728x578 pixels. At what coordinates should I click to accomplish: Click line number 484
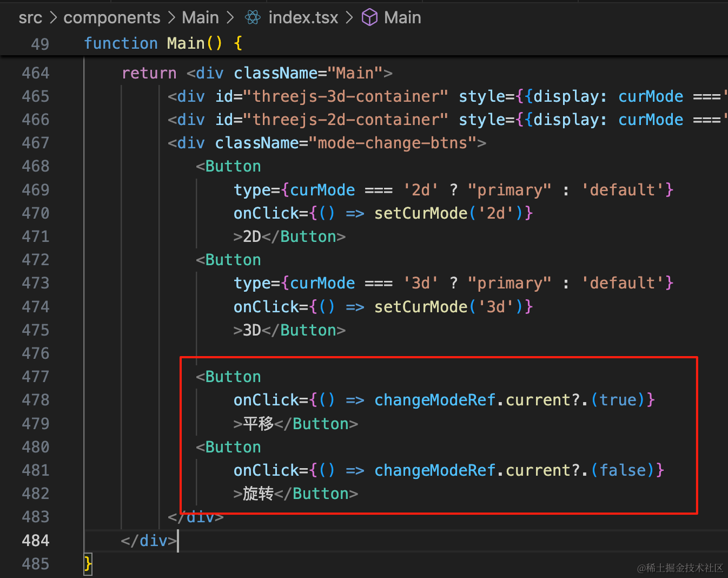pyautogui.click(x=36, y=541)
